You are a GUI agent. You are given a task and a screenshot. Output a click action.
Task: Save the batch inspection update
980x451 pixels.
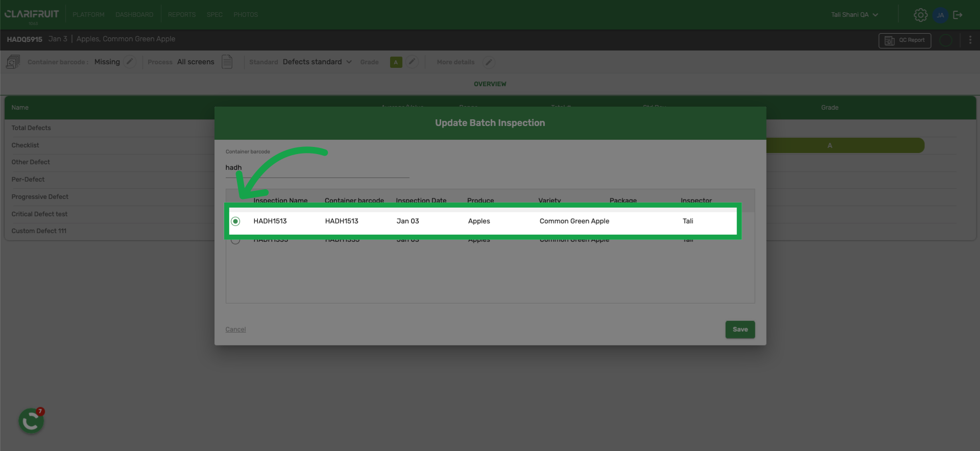740,330
